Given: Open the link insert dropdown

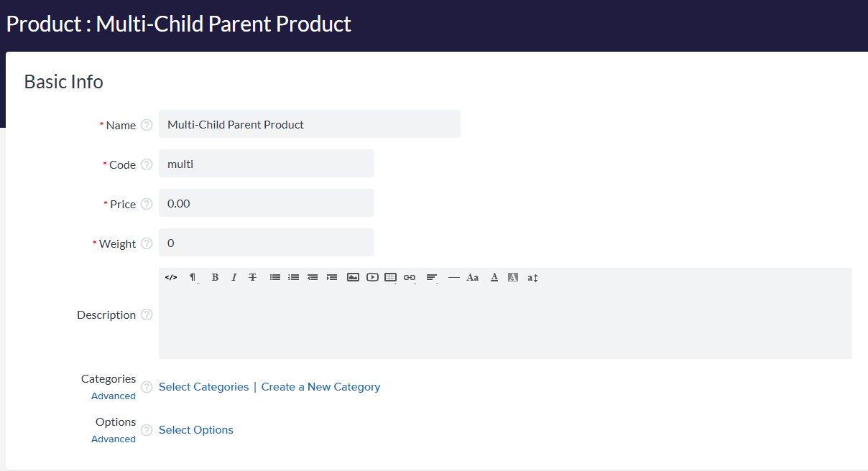Looking at the screenshot, I should [410, 277].
